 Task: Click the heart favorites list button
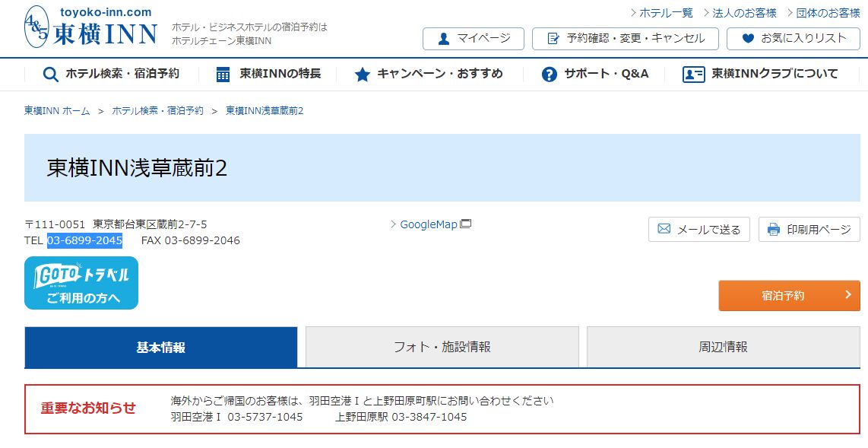pyautogui.click(x=794, y=39)
